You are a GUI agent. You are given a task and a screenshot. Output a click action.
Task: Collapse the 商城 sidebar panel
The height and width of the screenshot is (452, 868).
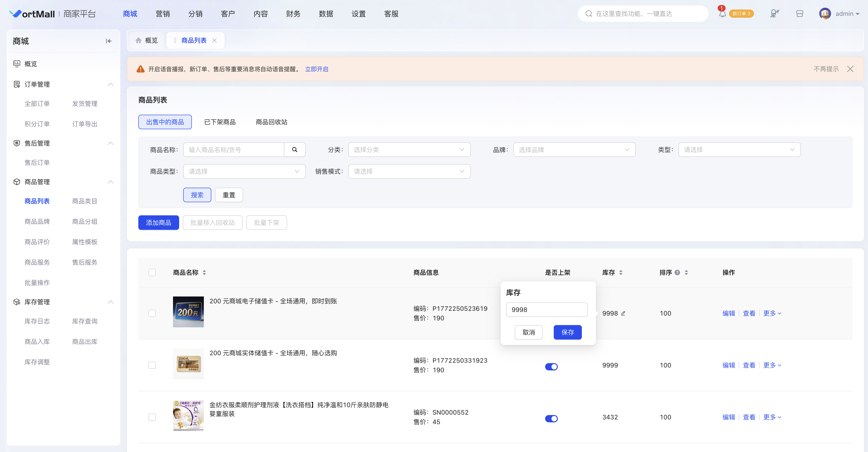(108, 41)
